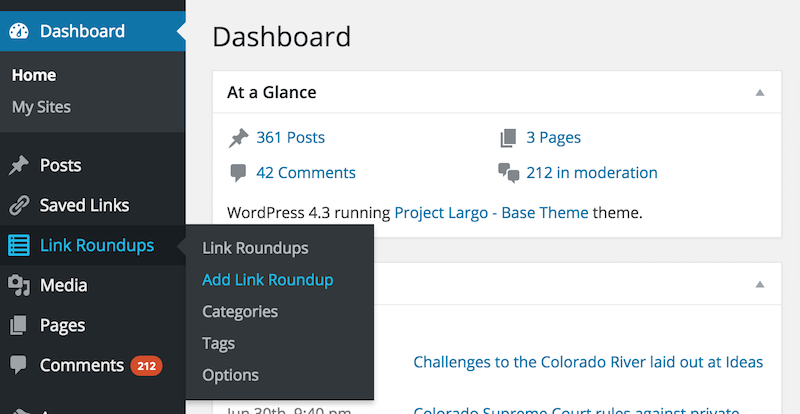Choose Categories in the Link Roundups submenu
Image resolution: width=800 pixels, height=414 pixels.
[x=240, y=311]
